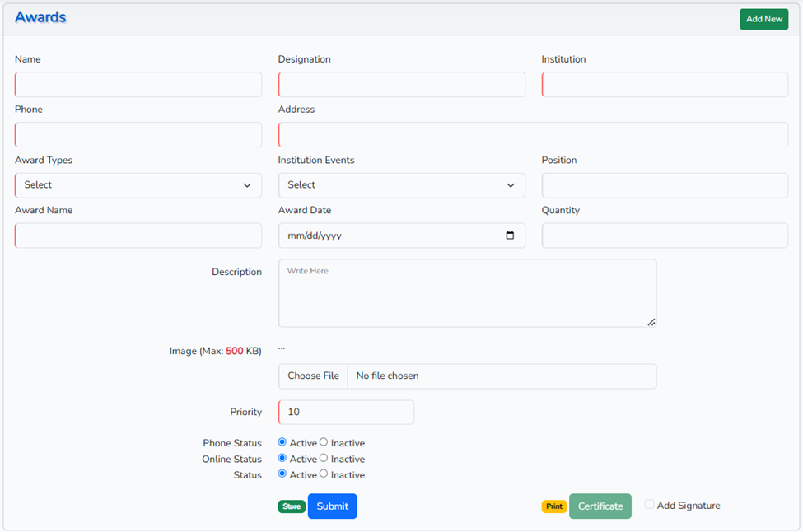Click the Certificate button
The width and height of the screenshot is (803, 532).
pos(600,506)
